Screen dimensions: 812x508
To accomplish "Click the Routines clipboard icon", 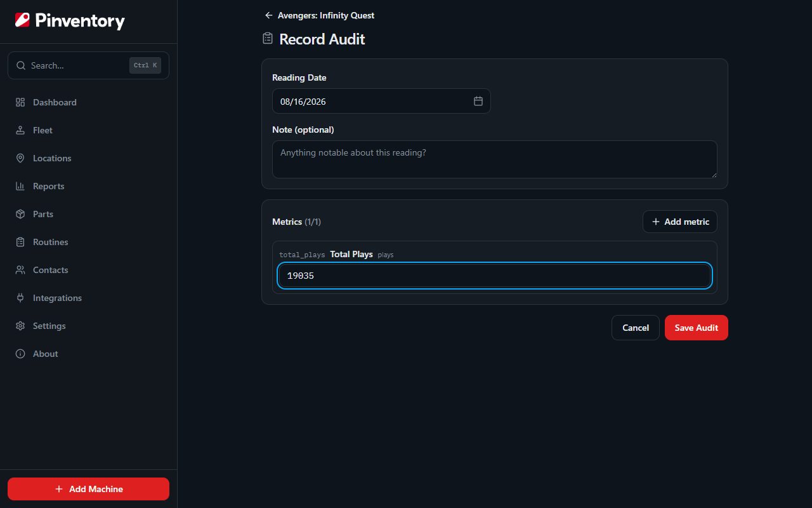I will click(x=20, y=242).
